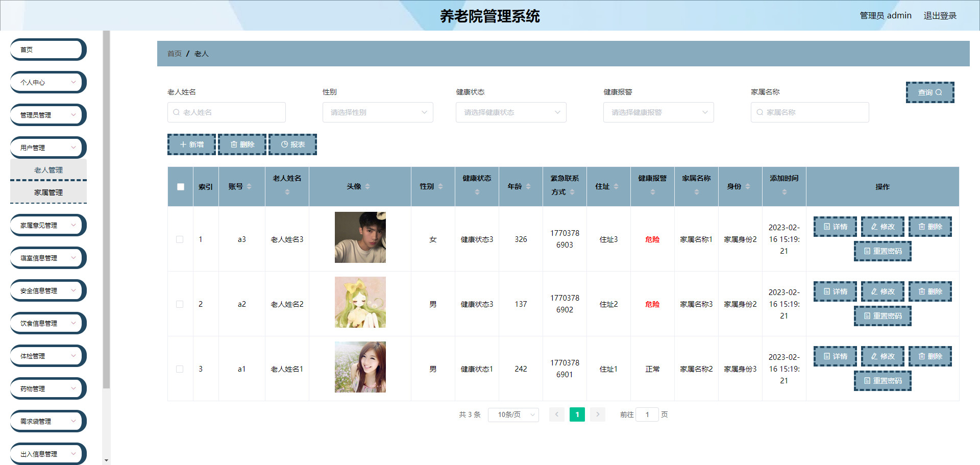Sort by the 老人姓名 column arrows
Screen dimensions: 980x465
[287, 192]
